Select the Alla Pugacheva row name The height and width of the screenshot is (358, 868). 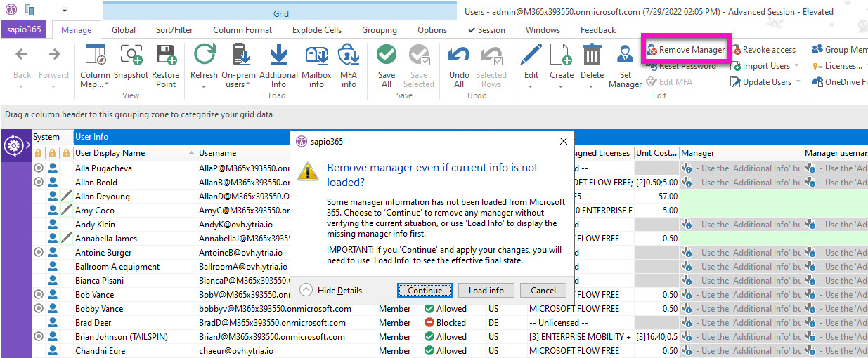coord(103,168)
